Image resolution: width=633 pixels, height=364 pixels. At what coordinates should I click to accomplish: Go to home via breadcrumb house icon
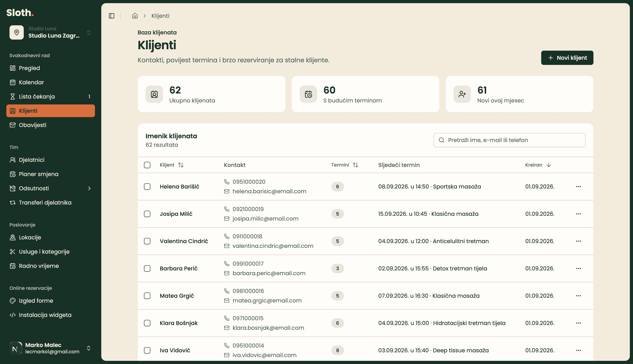pyautogui.click(x=135, y=16)
